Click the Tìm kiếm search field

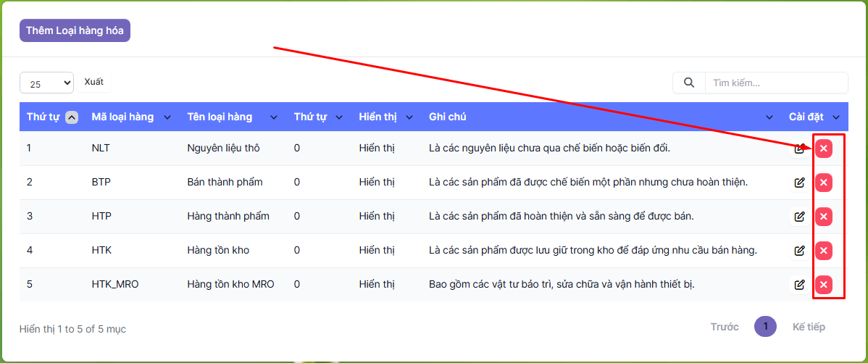tap(775, 83)
